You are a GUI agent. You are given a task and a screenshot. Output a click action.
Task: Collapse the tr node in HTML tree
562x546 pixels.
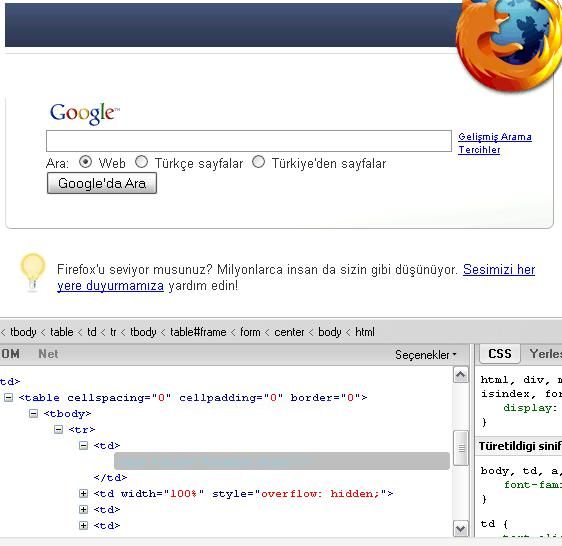(58, 429)
